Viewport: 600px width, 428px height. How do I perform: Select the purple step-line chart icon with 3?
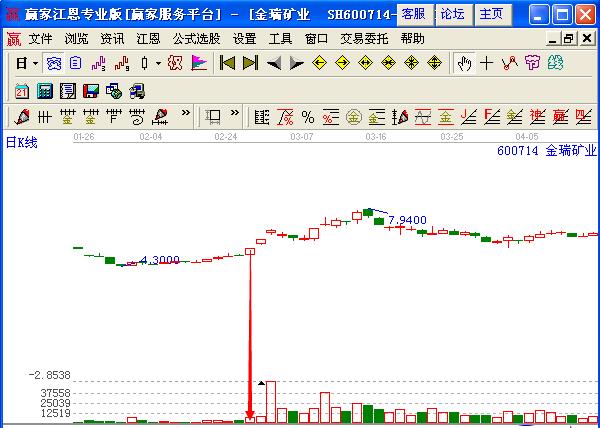click(98, 63)
